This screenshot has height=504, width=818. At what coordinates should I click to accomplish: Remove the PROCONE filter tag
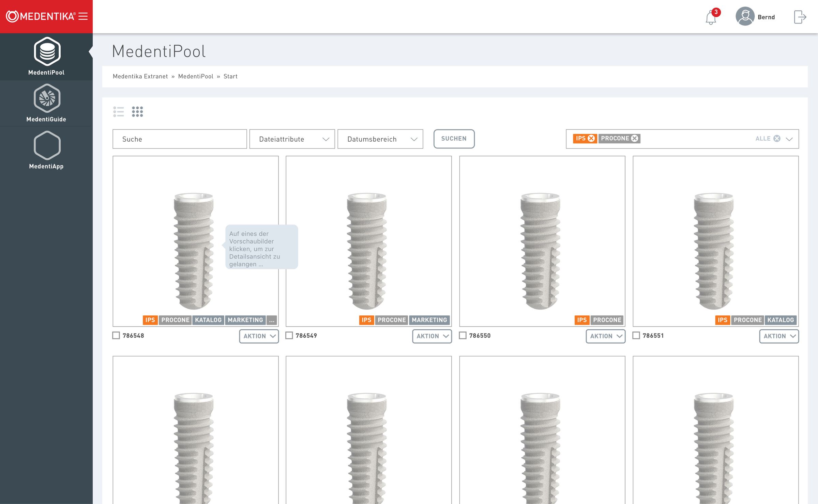pyautogui.click(x=635, y=139)
